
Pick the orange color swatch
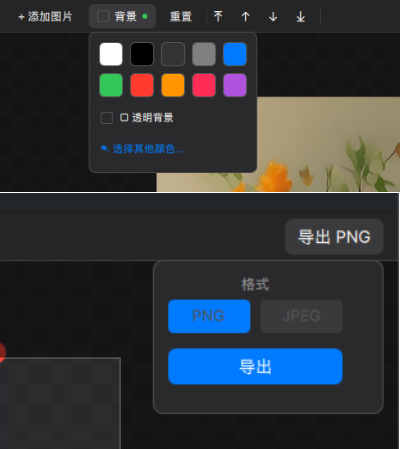[x=173, y=85]
